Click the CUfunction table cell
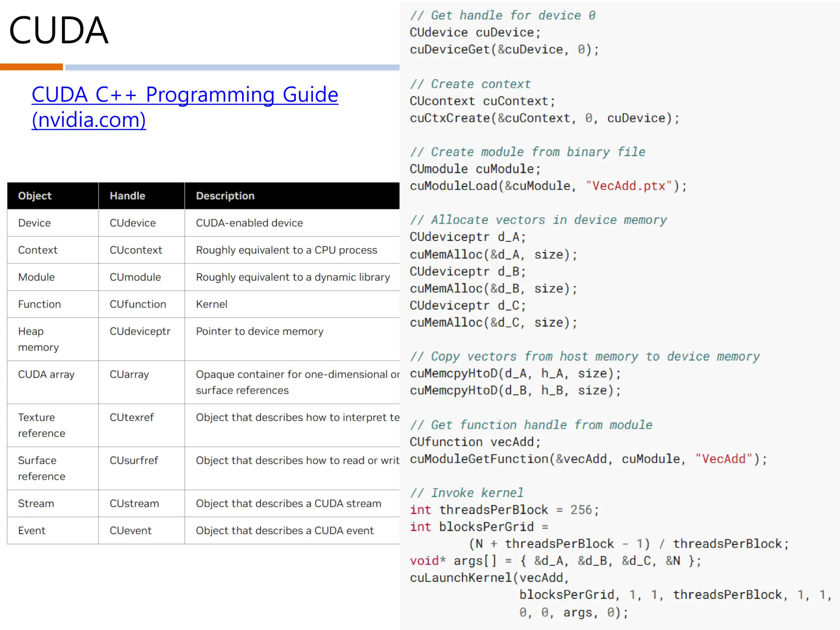This screenshot has height=630, width=840. pos(137,304)
